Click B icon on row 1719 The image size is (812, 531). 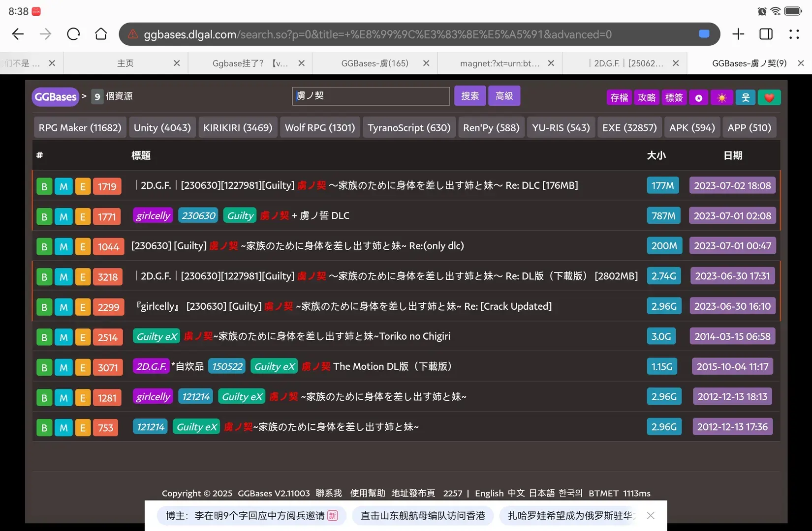(x=44, y=186)
